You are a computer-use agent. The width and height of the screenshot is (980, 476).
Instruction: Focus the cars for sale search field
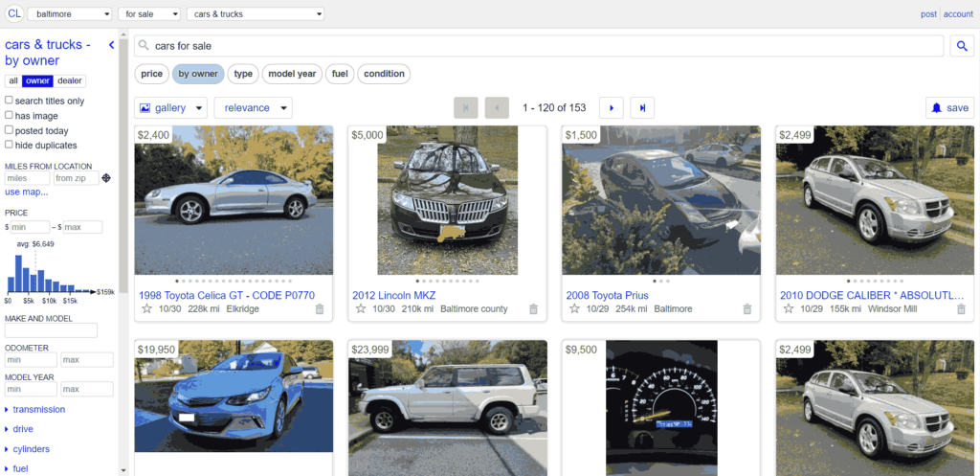(539, 46)
